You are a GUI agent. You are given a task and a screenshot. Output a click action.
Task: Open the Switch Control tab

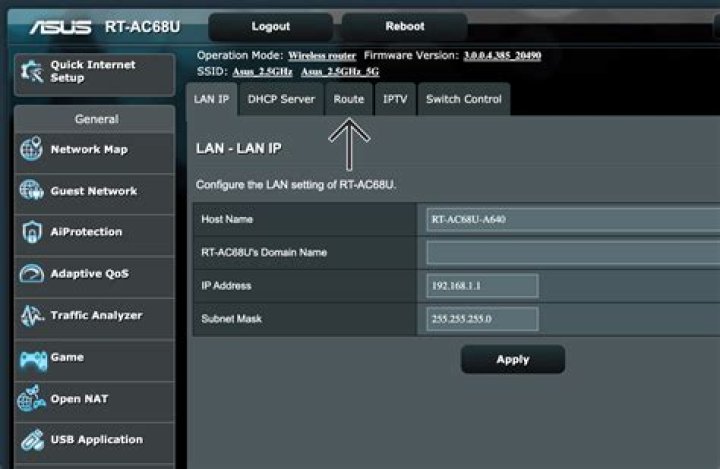pyautogui.click(x=464, y=99)
